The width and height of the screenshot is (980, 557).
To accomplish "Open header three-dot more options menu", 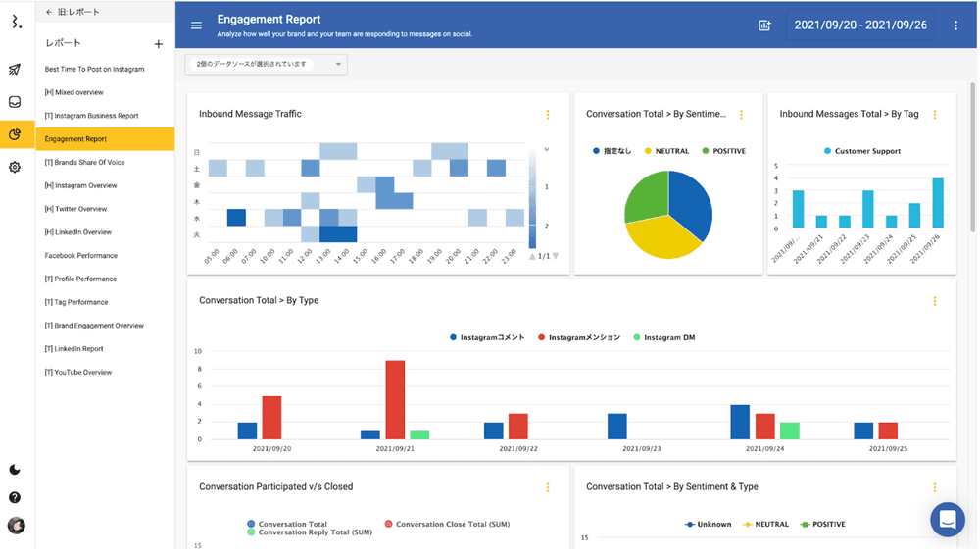I will point(956,25).
